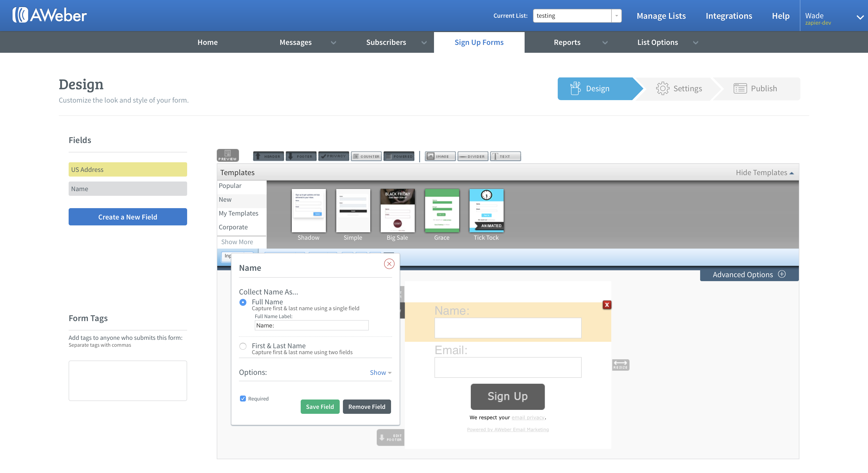This screenshot has height=473, width=868.
Task: Open the Settings step tab
Action: [x=679, y=89]
